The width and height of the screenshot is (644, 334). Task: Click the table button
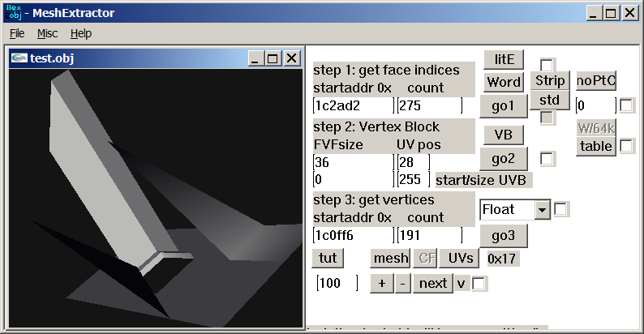[x=596, y=146]
